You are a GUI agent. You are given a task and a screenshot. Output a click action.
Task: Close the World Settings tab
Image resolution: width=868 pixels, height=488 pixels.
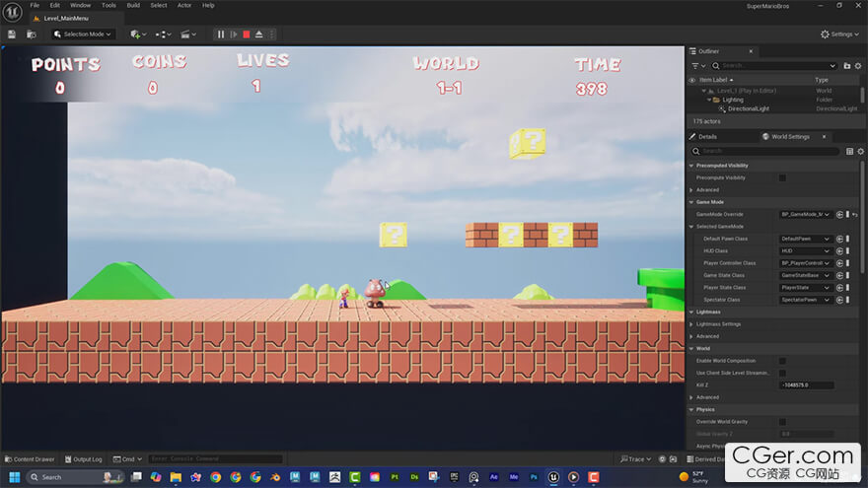pos(824,137)
